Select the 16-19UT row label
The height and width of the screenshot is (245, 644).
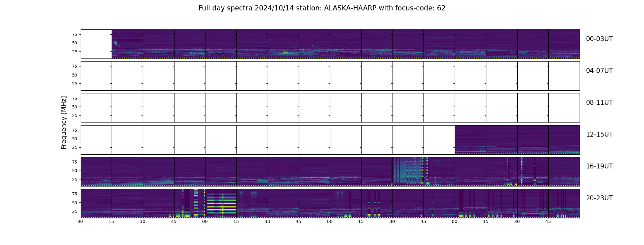(599, 166)
